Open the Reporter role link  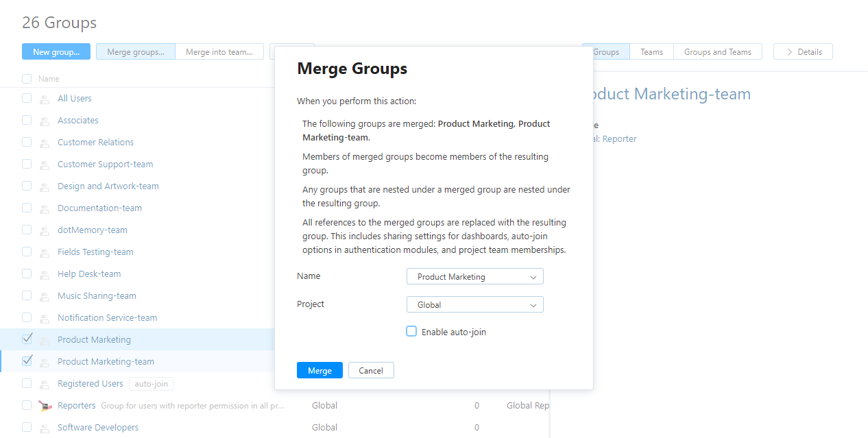click(x=619, y=139)
